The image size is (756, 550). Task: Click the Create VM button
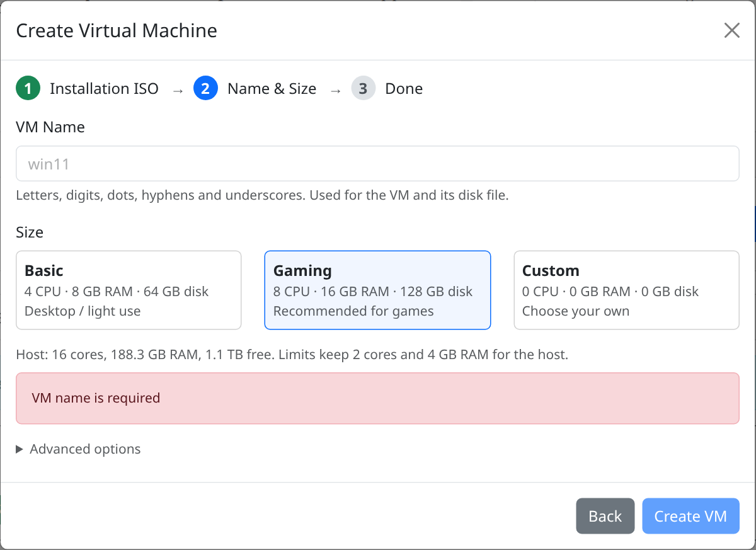(690, 516)
